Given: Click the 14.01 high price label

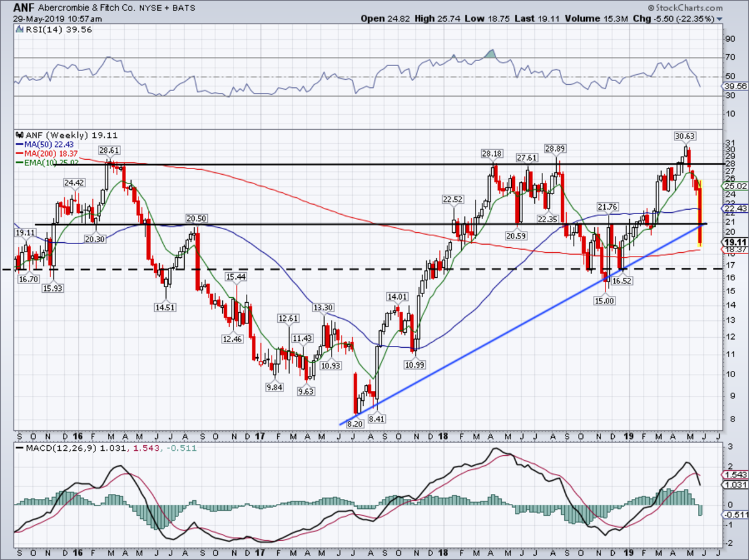Looking at the screenshot, I should [x=397, y=297].
